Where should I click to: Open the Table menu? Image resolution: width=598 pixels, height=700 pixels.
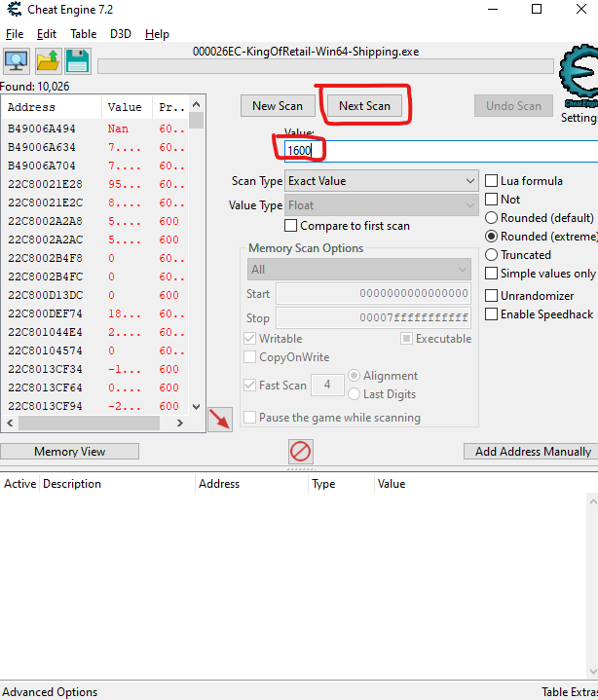84,33
